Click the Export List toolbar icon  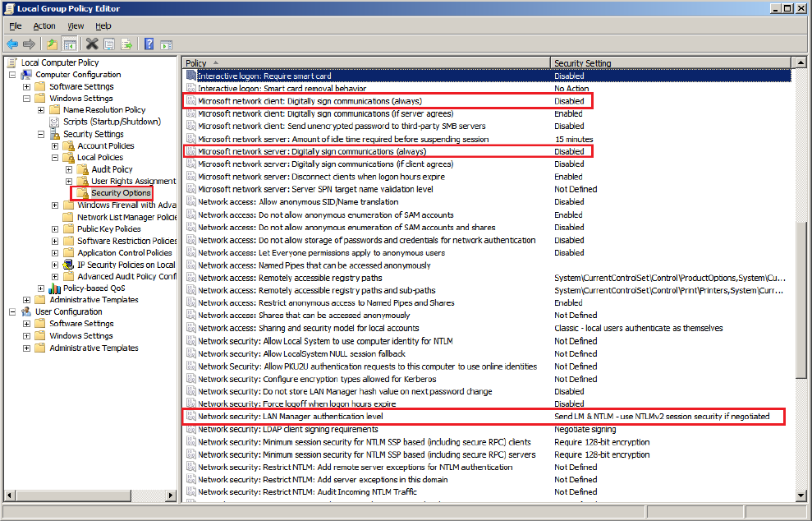pyautogui.click(x=126, y=44)
